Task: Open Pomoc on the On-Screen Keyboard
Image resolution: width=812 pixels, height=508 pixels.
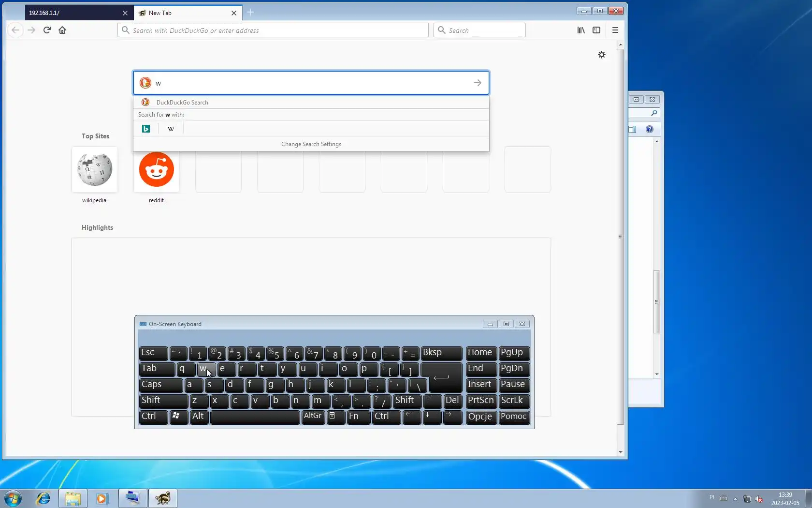Action: click(514, 417)
